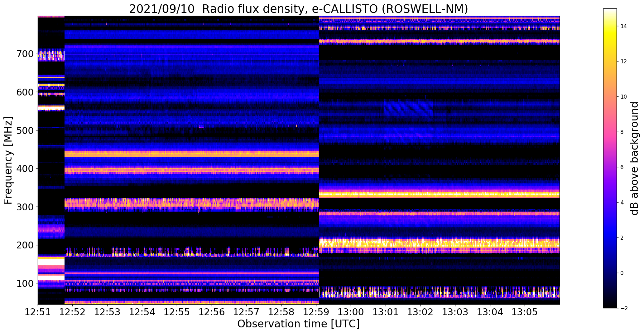Click the 13:05 time tick label
This screenshot has width=644, height=333.
pyautogui.click(x=525, y=311)
